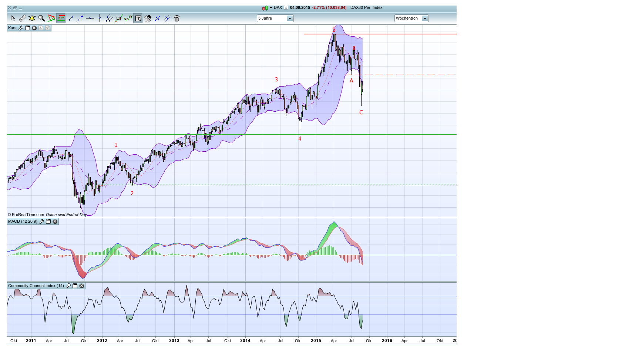The width and height of the screenshot is (632, 364).
Task: Click the Kurs panel title label
Action: click(x=12, y=28)
